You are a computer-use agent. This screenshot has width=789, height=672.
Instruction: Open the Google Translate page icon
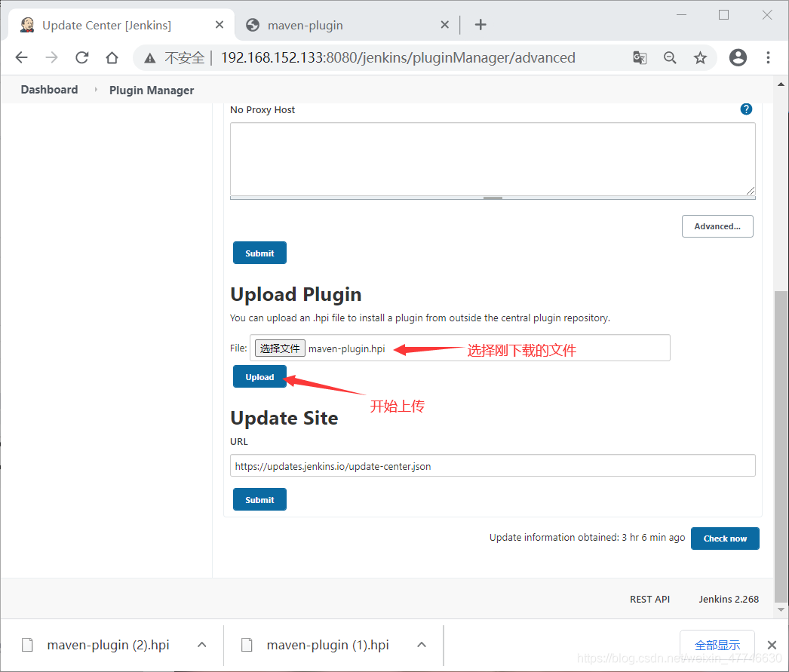click(x=640, y=58)
